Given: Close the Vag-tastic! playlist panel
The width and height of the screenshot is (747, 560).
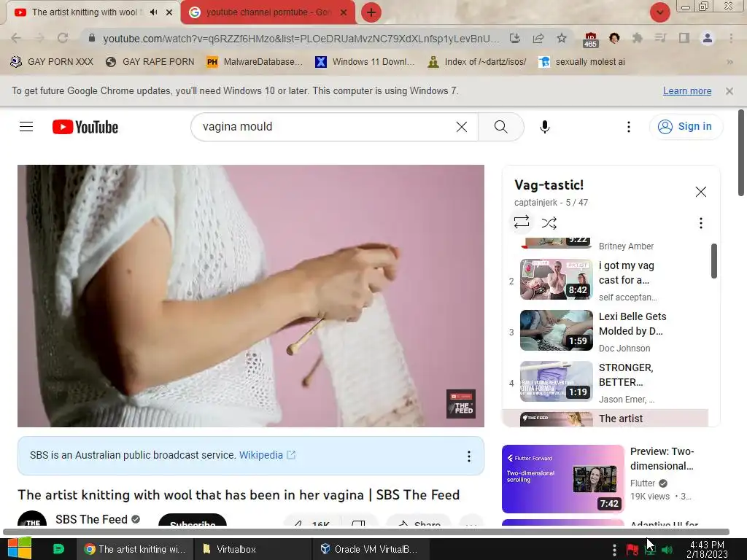Looking at the screenshot, I should 700,192.
